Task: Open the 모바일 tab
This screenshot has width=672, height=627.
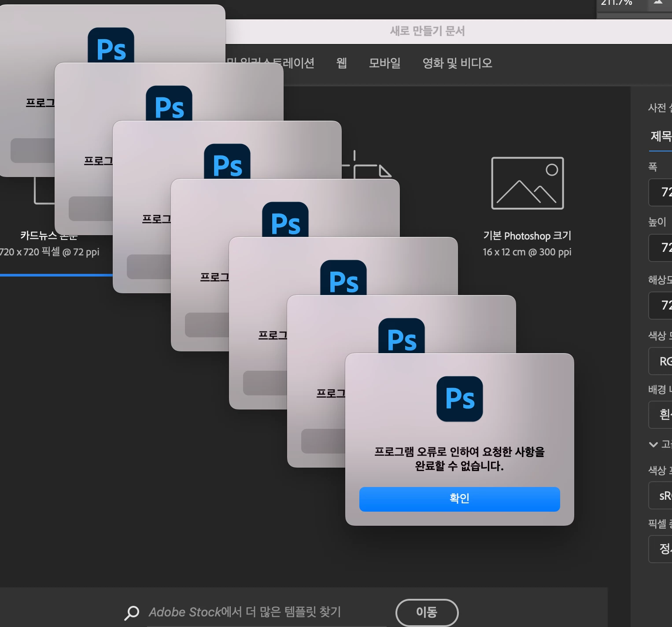Action: 384,63
